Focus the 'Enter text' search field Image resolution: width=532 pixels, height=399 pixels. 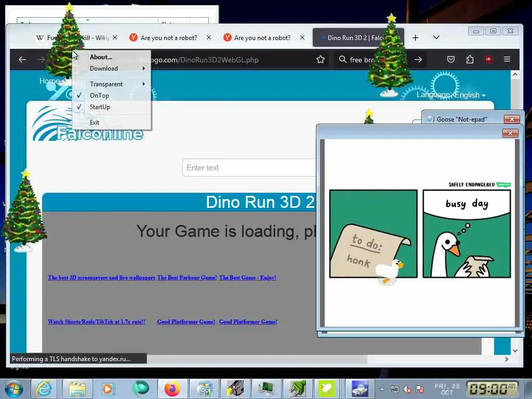249,168
